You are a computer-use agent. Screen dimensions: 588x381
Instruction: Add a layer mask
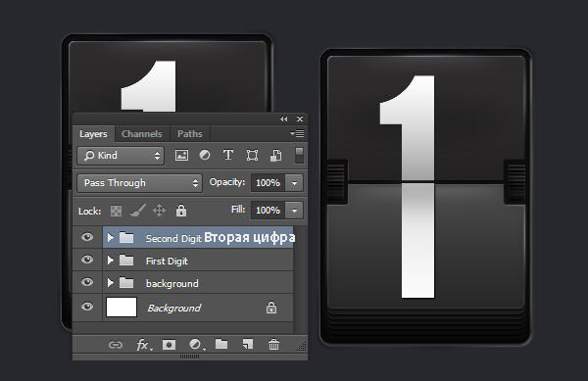pos(169,345)
